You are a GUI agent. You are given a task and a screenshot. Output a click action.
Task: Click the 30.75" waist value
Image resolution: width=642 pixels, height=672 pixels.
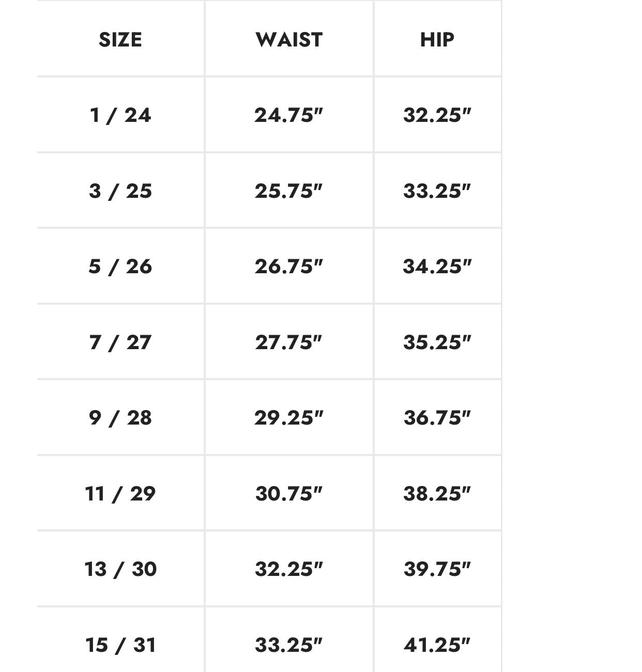[x=288, y=493]
